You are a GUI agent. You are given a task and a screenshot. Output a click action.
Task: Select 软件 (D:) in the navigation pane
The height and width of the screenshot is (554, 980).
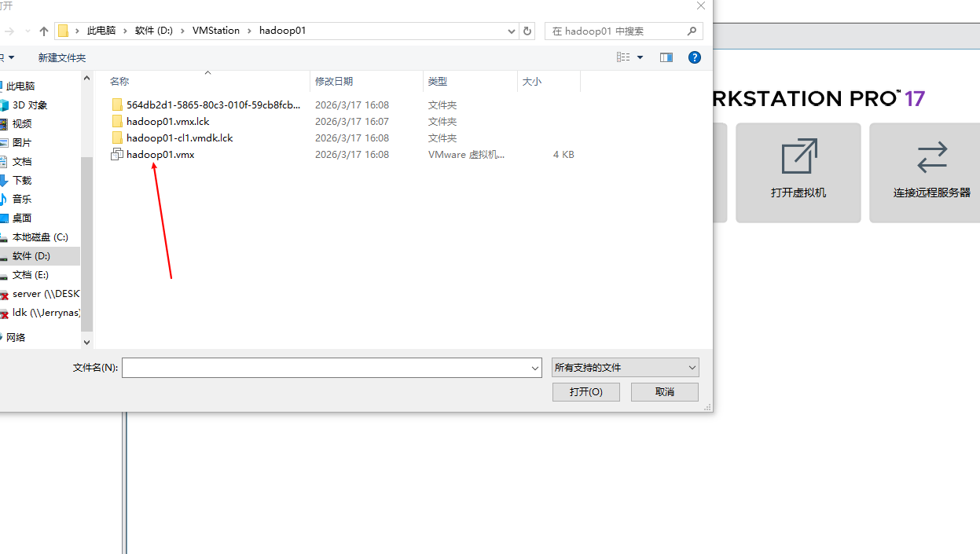[x=40, y=256]
